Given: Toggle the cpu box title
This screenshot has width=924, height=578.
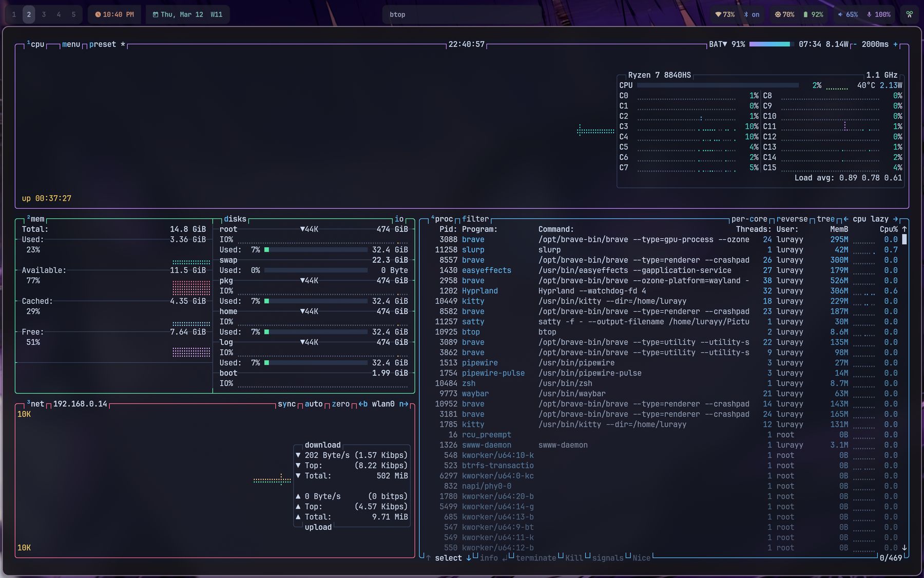Looking at the screenshot, I should 35,44.
